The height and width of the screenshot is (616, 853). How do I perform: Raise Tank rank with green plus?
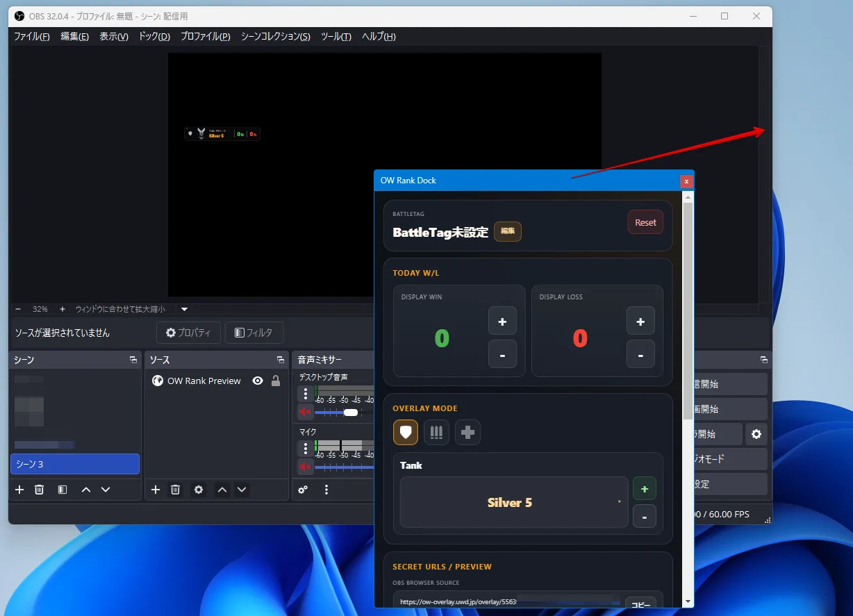[x=645, y=489]
